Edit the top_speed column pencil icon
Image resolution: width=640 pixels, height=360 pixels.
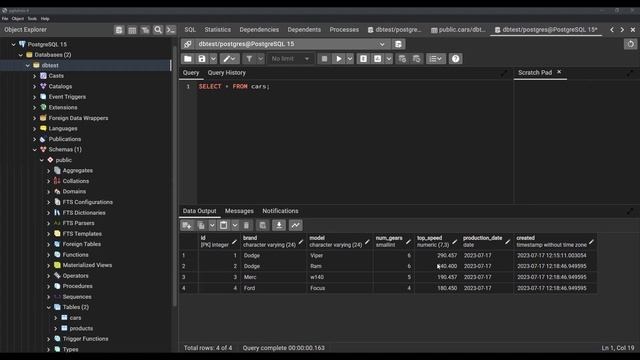pyautogui.click(x=454, y=242)
